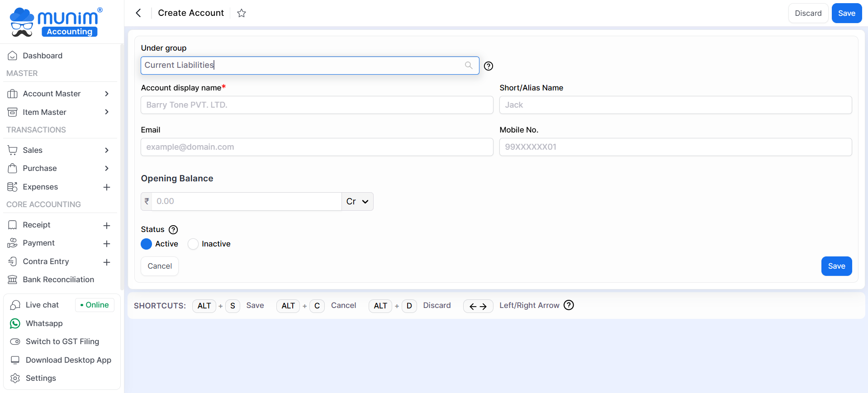Open the Cr balance type dropdown
The image size is (868, 393).
357,202
